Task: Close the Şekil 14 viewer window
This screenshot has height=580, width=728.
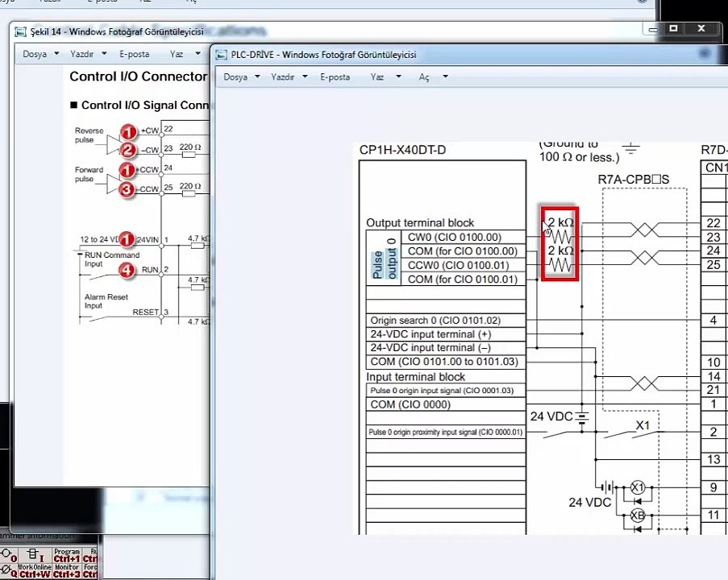Action: tap(701, 29)
